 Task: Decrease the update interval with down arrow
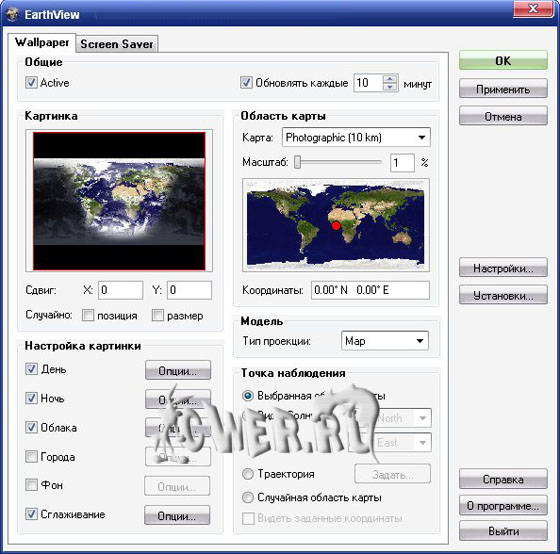click(390, 87)
